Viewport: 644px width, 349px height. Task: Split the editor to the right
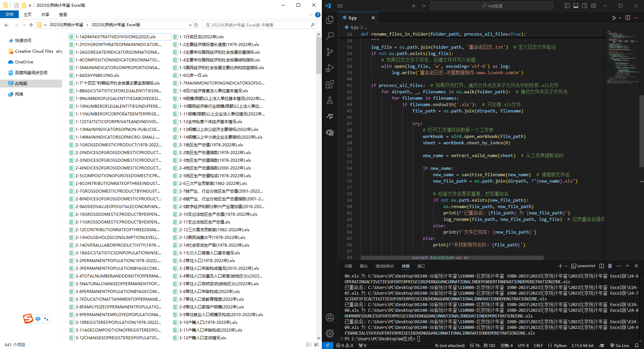point(628,18)
